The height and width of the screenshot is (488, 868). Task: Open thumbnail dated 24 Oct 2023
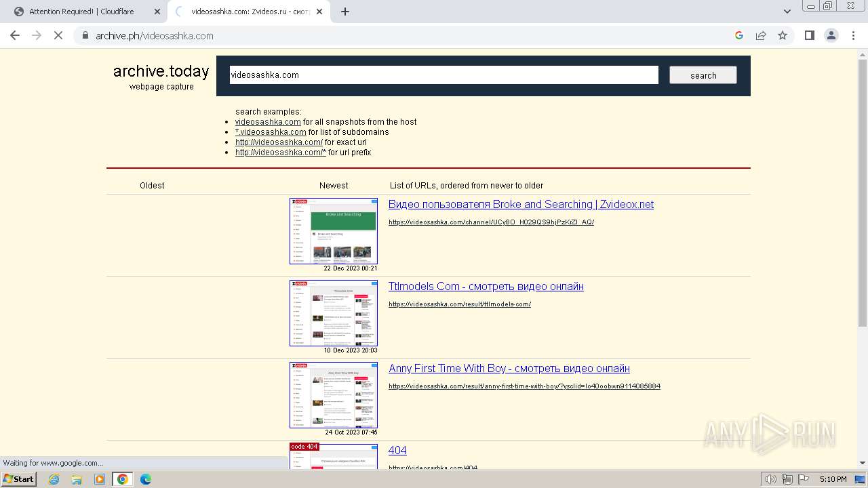pyautogui.click(x=334, y=395)
